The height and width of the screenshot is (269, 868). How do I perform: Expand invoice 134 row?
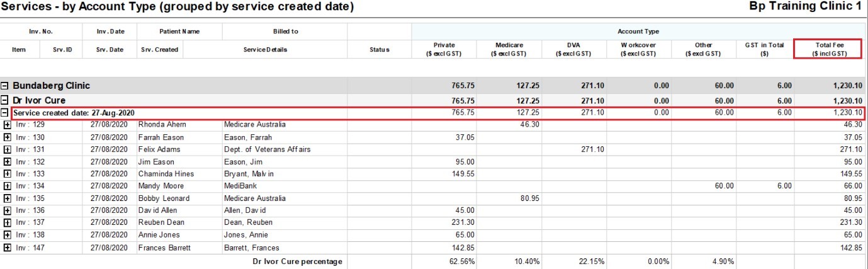[x=8, y=186]
